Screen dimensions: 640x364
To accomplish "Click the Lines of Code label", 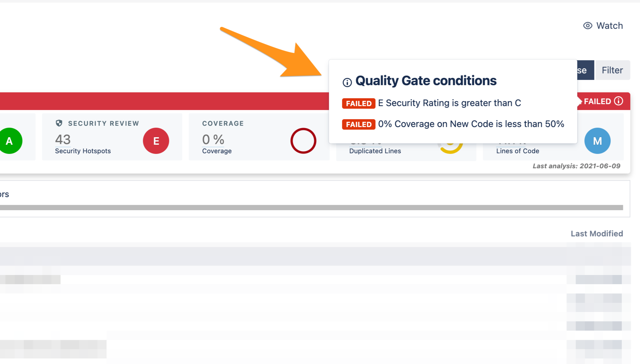I will tap(518, 151).
